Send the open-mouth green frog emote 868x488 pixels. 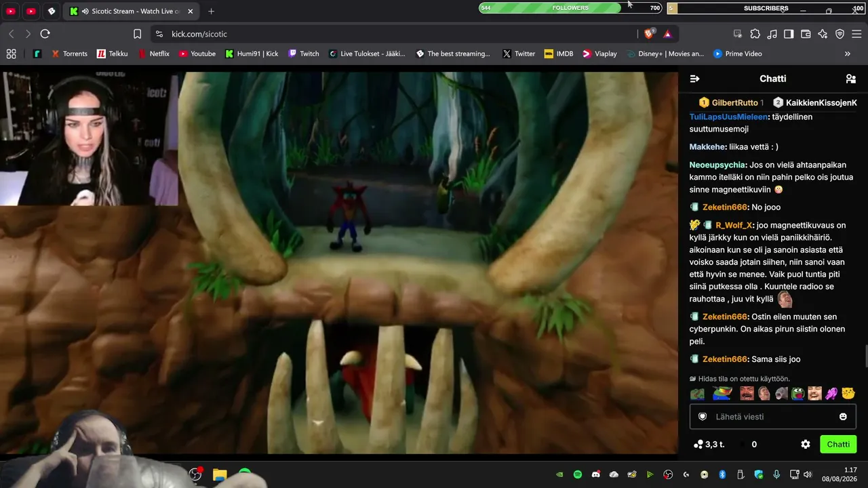point(798,394)
